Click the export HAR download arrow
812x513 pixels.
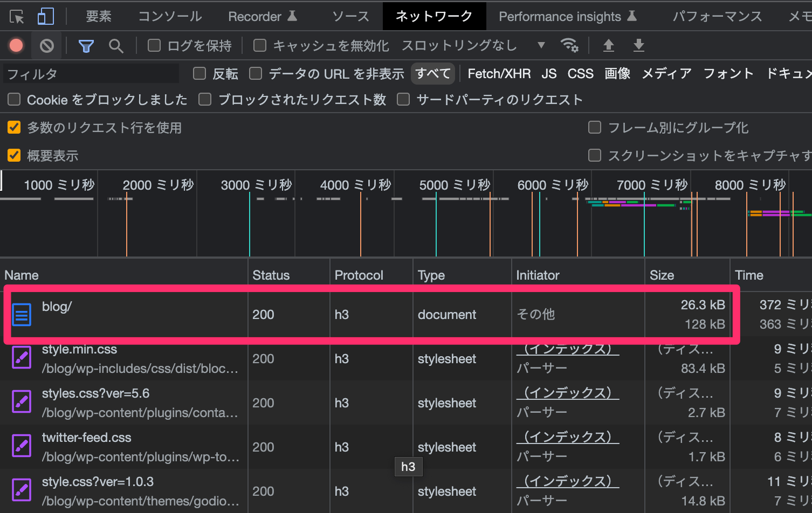tap(639, 45)
